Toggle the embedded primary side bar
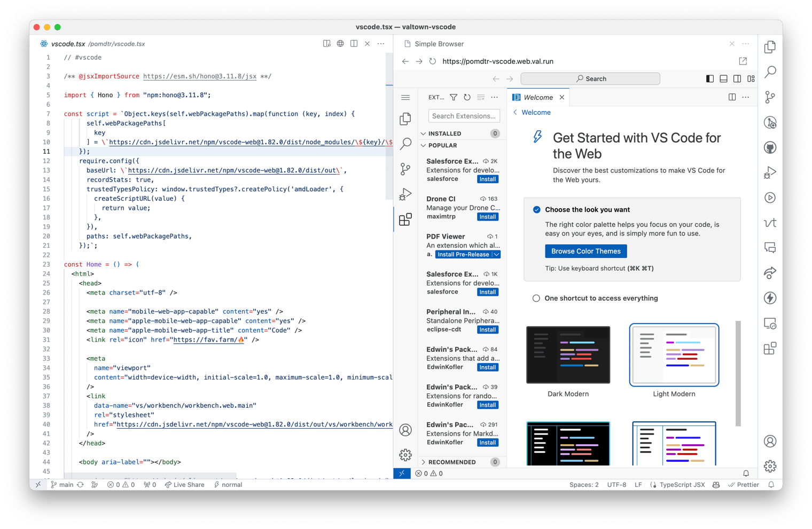 pos(709,79)
